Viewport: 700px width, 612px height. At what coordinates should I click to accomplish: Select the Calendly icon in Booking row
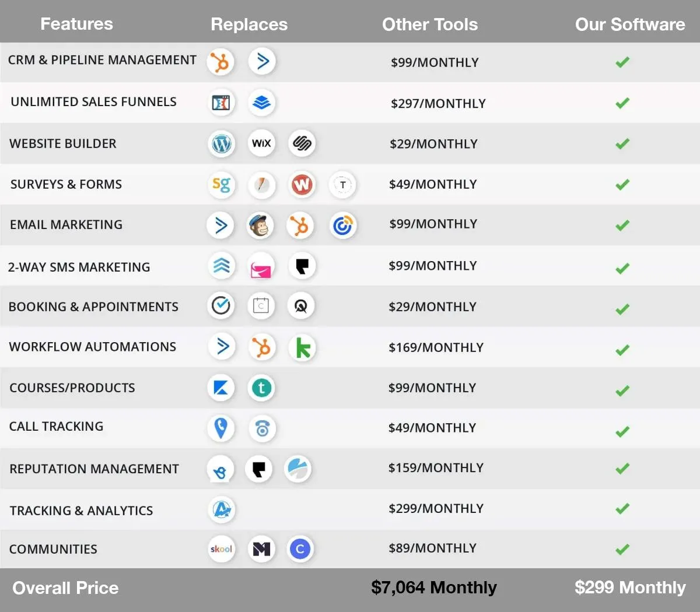coord(261,306)
